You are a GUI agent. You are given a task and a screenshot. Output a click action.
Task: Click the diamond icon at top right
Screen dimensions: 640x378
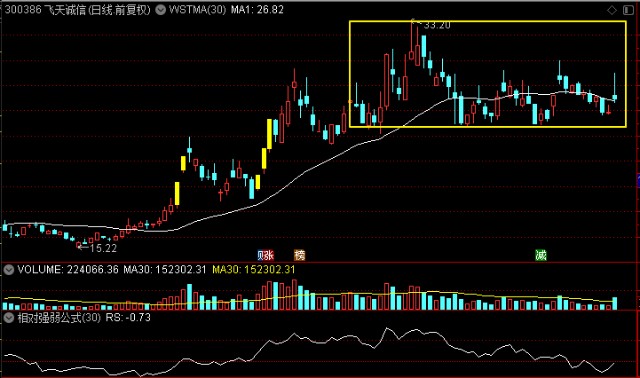pyautogui.click(x=612, y=10)
